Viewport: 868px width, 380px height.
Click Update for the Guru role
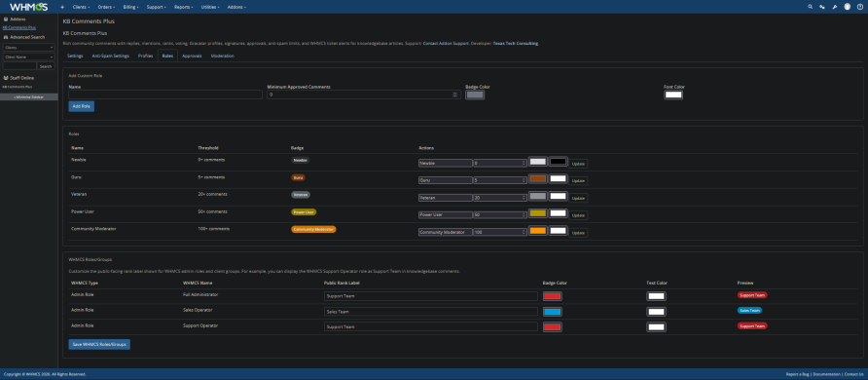[578, 181]
